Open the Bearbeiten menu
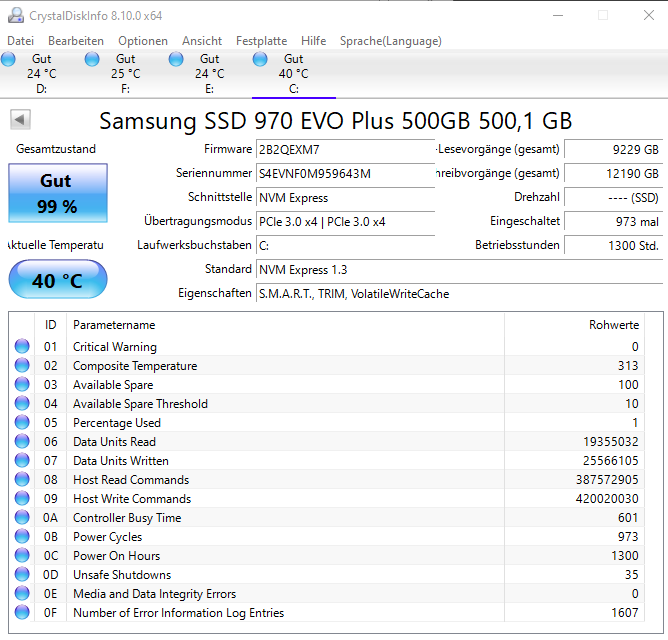Image resolution: width=668 pixels, height=640 pixels. pyautogui.click(x=76, y=41)
